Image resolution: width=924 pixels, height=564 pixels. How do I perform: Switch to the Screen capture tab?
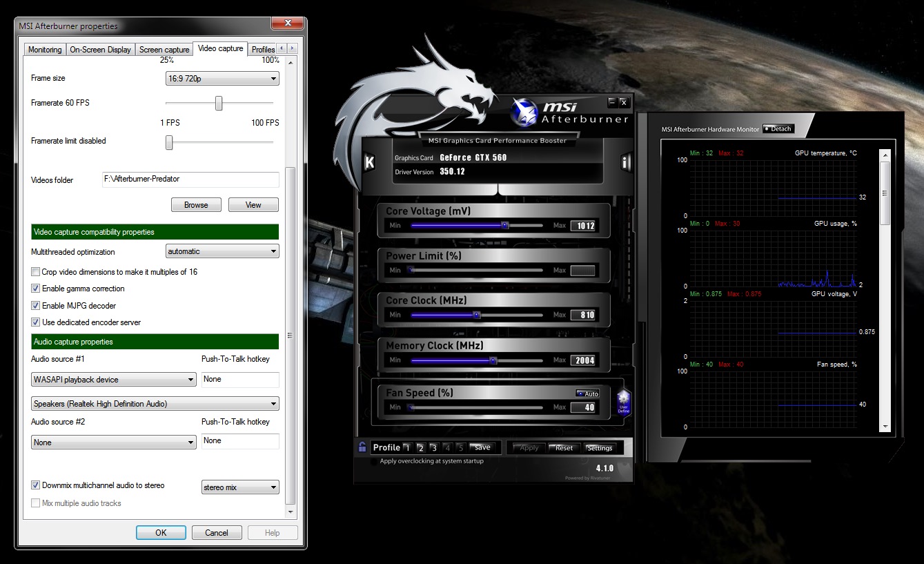pyautogui.click(x=164, y=50)
